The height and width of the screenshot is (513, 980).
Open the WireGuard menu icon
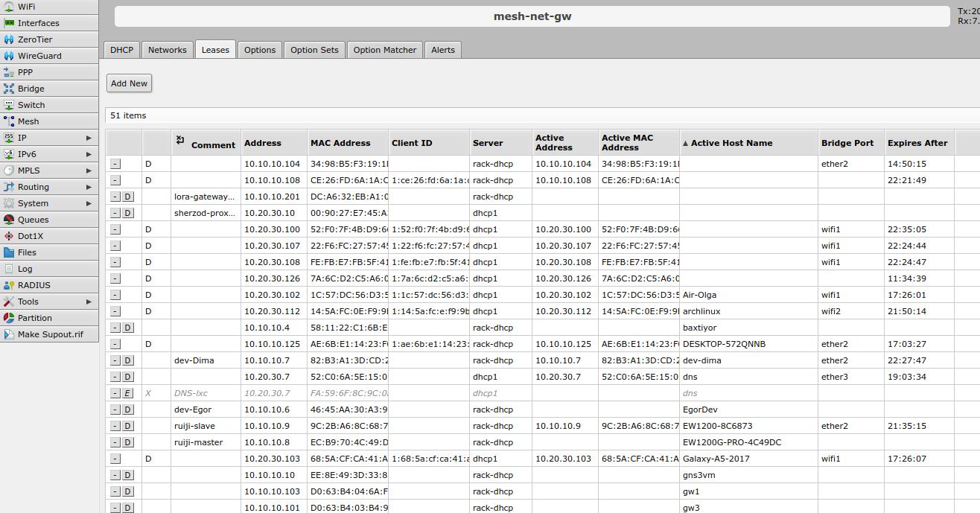[x=9, y=56]
